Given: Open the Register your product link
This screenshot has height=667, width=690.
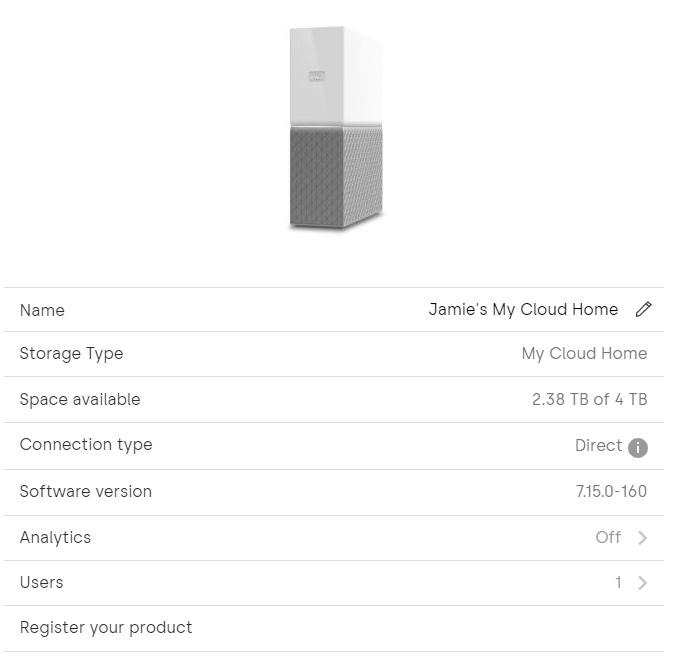Looking at the screenshot, I should 106,628.
